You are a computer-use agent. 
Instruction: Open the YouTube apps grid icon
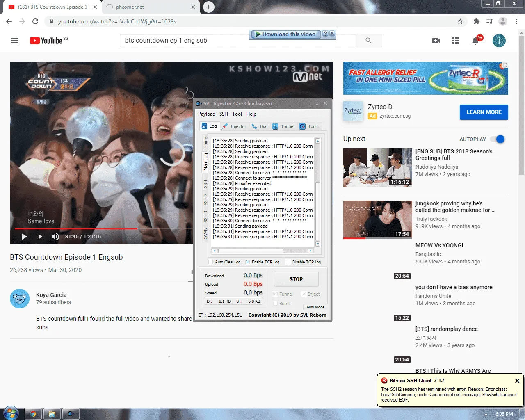(456, 41)
